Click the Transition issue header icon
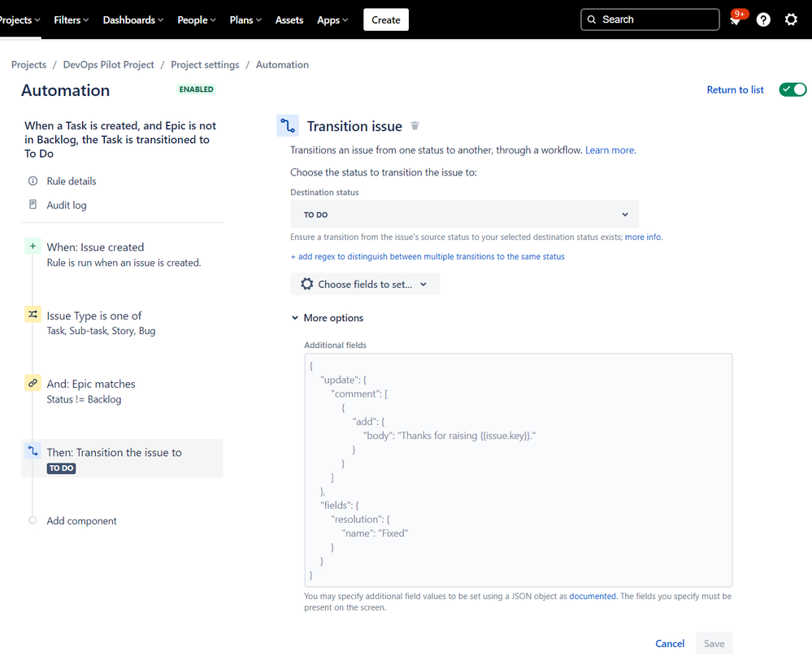Screen dimensions: 812x665 coord(288,126)
